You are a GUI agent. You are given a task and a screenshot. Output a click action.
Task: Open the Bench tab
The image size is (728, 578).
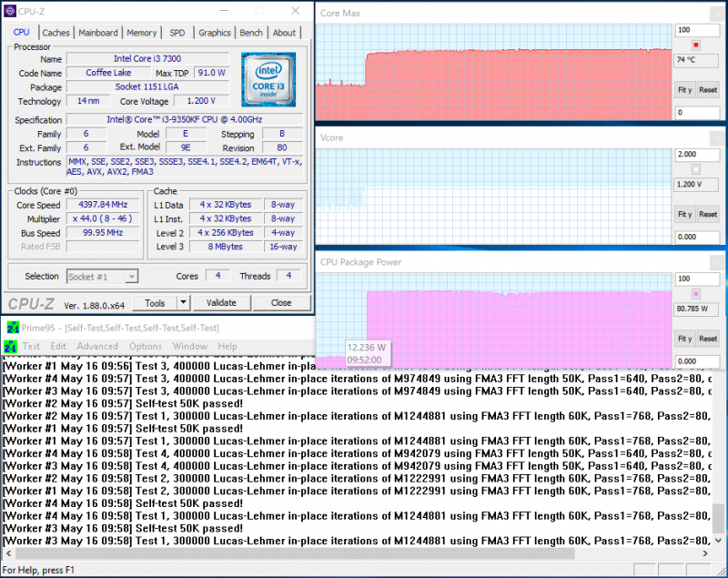pos(251,33)
